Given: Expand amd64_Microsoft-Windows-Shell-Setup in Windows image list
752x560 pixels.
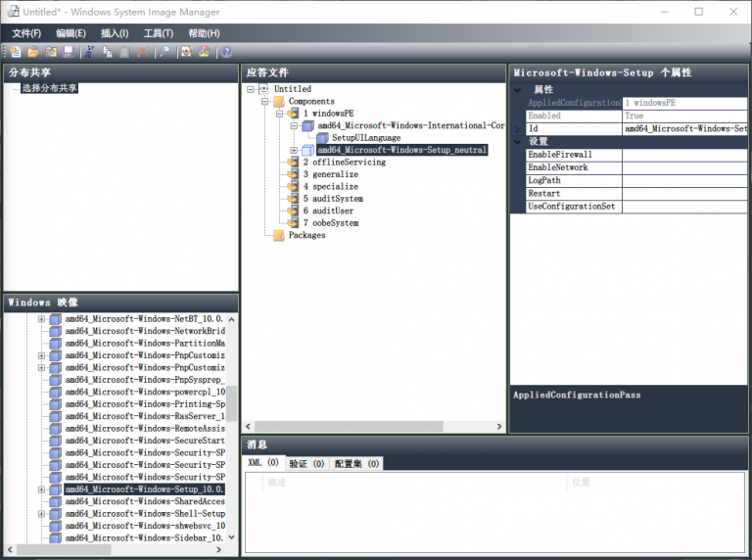Looking at the screenshot, I should point(41,514).
